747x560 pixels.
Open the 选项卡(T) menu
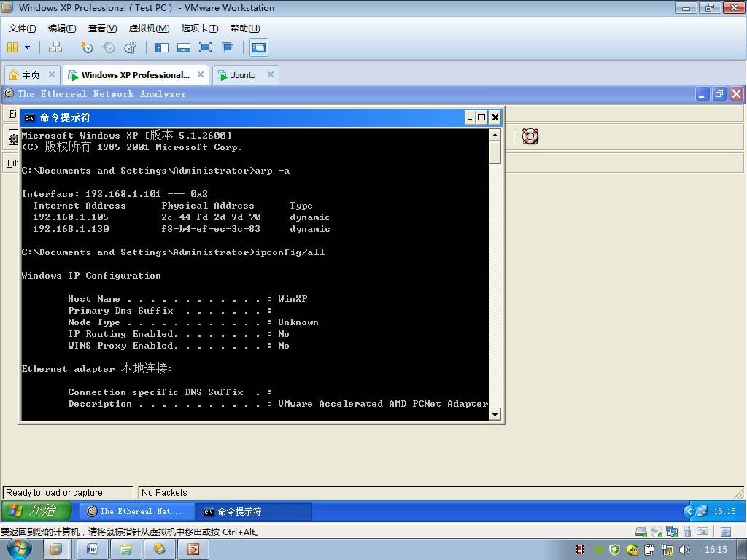(x=200, y=28)
